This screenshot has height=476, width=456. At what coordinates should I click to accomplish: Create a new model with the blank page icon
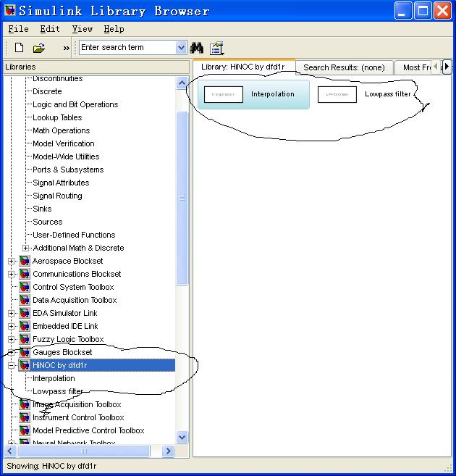tap(19, 48)
